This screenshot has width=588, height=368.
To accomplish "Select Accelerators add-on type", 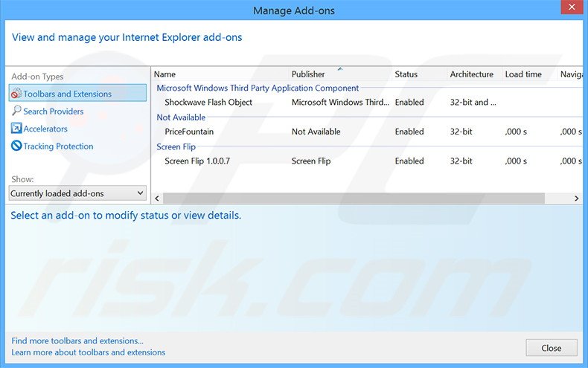I will (x=45, y=129).
